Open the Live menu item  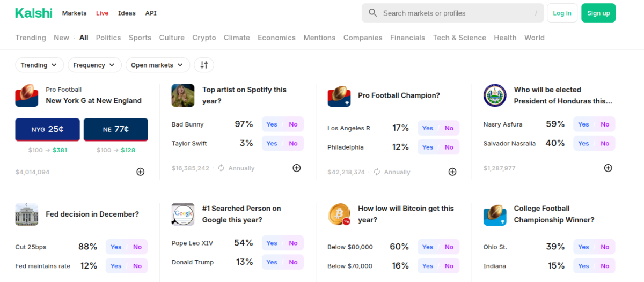(x=102, y=13)
